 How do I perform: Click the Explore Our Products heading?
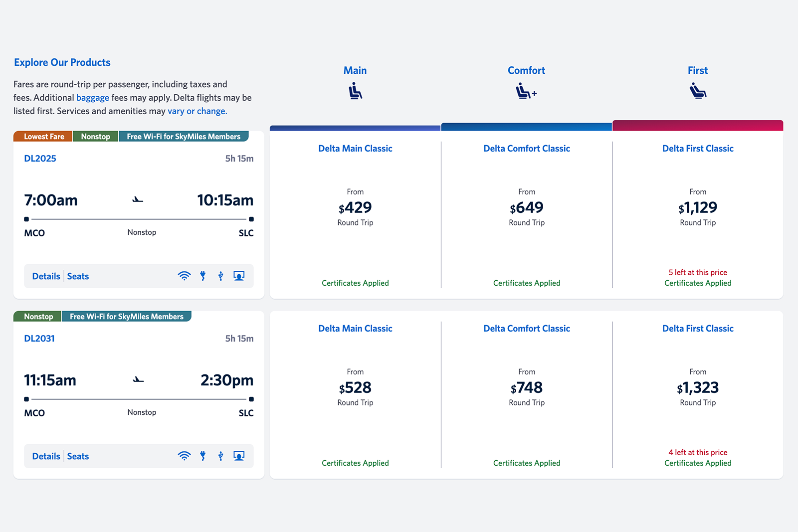[62, 63]
